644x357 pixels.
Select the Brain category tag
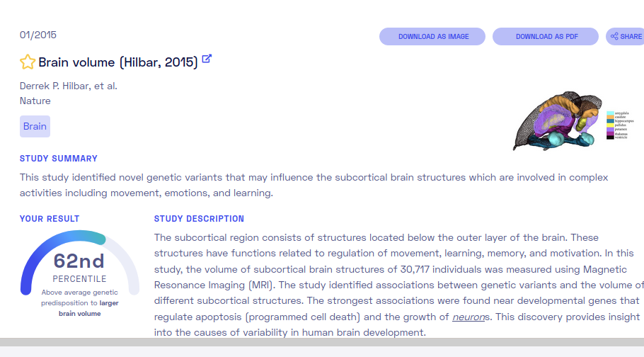coord(35,126)
